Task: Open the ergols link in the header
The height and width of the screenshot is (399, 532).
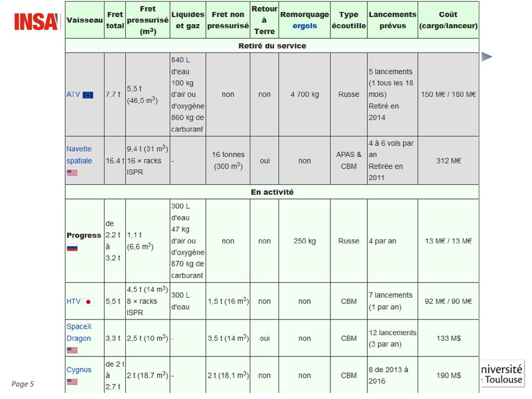Action: 304,26
